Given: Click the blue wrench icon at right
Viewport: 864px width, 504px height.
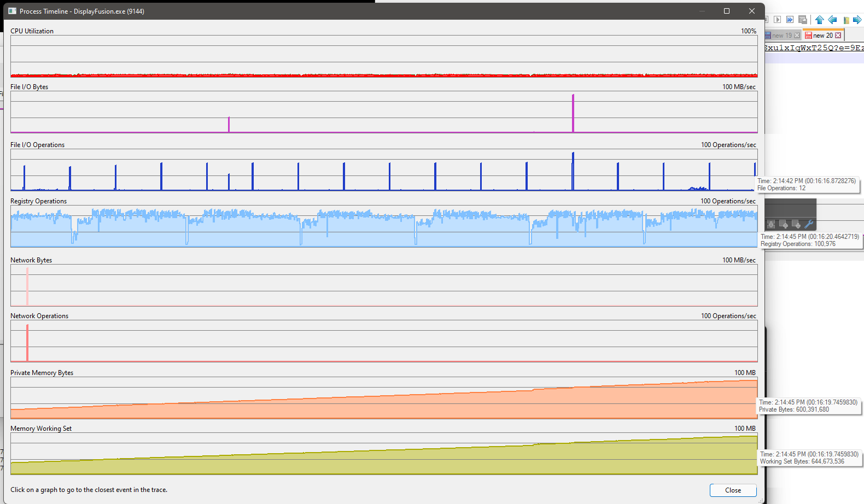Looking at the screenshot, I should [809, 224].
